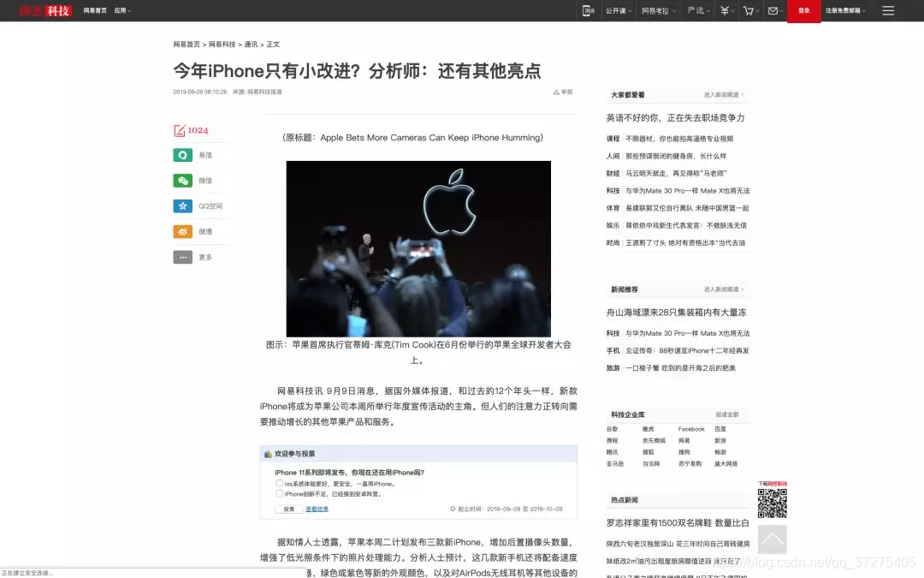The image size is (924, 578).
Task: Open 阅读全部 link in 科技企业库
Action: [726, 414]
